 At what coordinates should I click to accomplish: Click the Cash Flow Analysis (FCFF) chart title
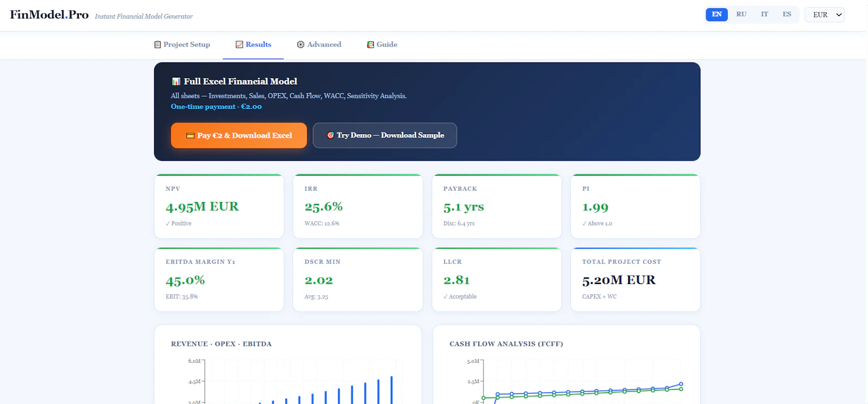[506, 344]
